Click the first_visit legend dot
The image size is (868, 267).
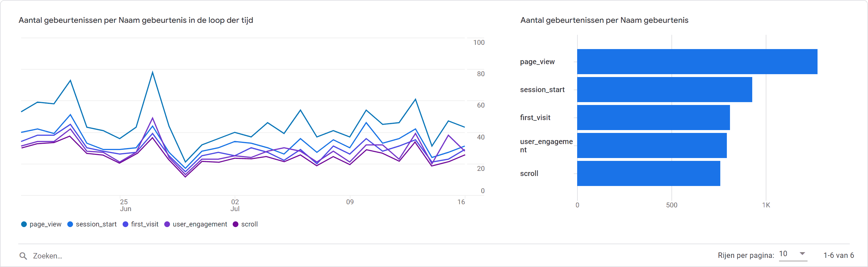pos(125,224)
